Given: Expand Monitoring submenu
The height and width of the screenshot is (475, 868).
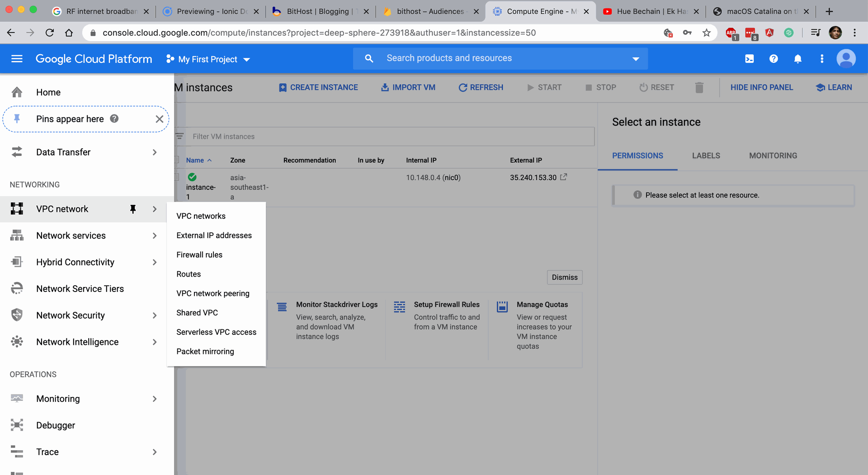Looking at the screenshot, I should (155, 399).
